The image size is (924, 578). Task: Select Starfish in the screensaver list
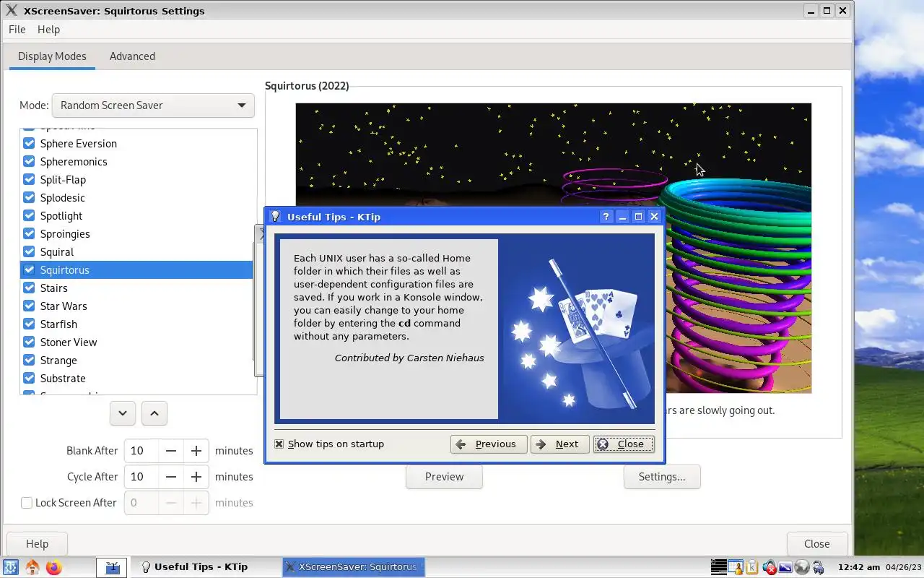point(58,324)
